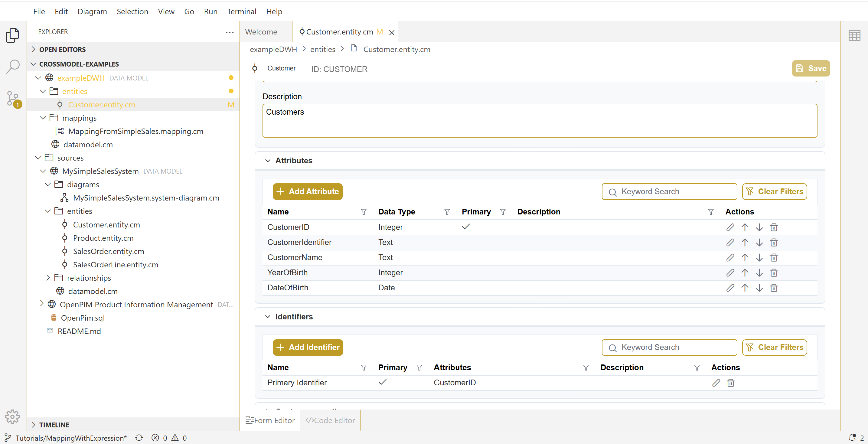The width and height of the screenshot is (868, 444).
Task: Filter the Data Type column
Action: click(x=447, y=212)
